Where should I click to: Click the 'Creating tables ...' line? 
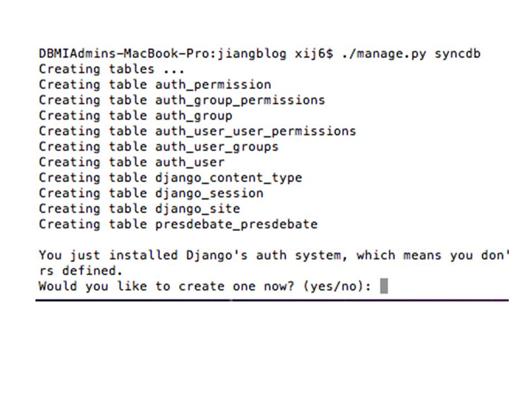[111, 69]
